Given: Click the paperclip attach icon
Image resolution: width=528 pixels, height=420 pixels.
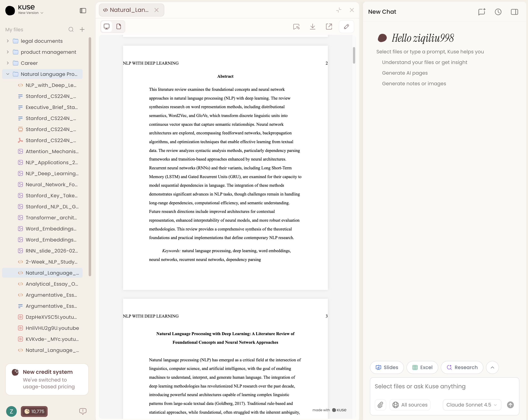Looking at the screenshot, I should [x=380, y=405].
